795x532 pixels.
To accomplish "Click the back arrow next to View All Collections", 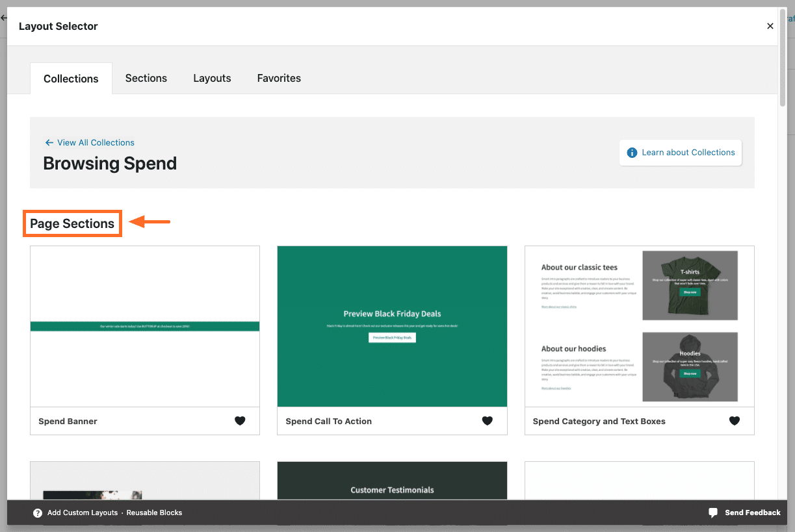I will pos(49,142).
